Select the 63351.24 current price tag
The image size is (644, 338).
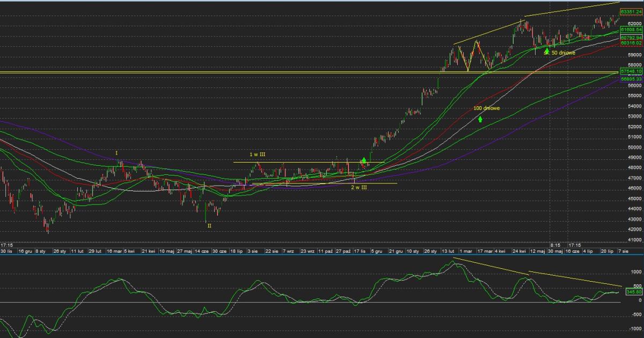[x=631, y=11]
